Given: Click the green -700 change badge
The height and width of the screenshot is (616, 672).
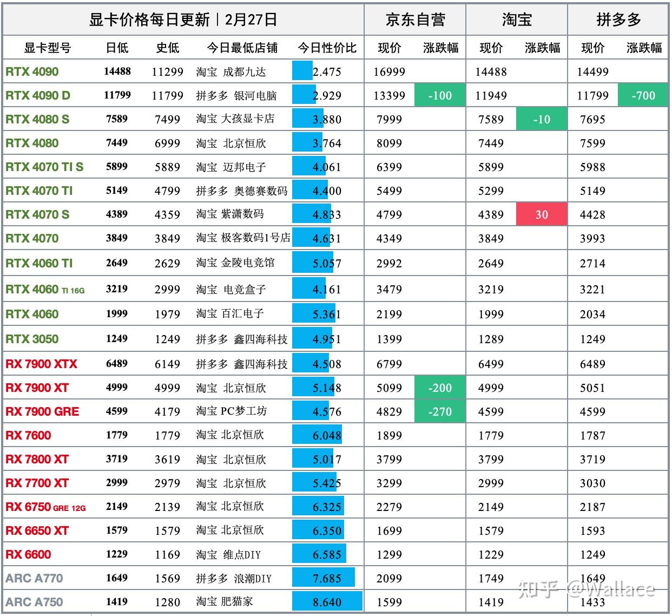Looking at the screenshot, I should 642,95.
